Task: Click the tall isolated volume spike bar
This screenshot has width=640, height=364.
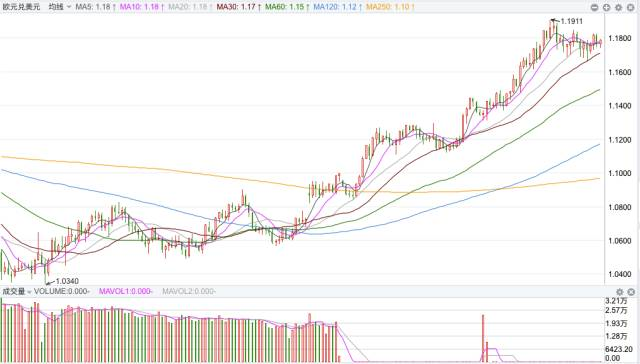Action: [483, 338]
